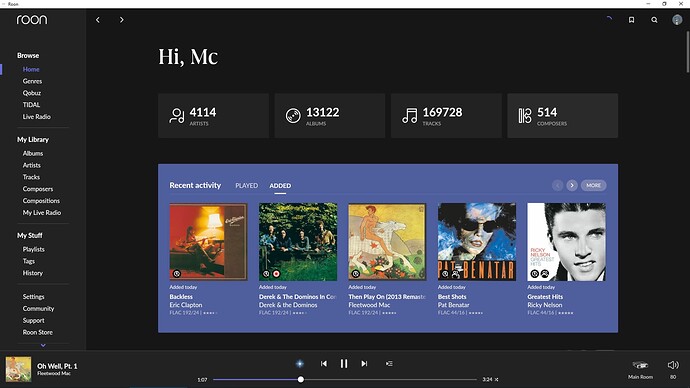Open the Composers icon card
690x388 pixels.
click(x=525, y=116)
